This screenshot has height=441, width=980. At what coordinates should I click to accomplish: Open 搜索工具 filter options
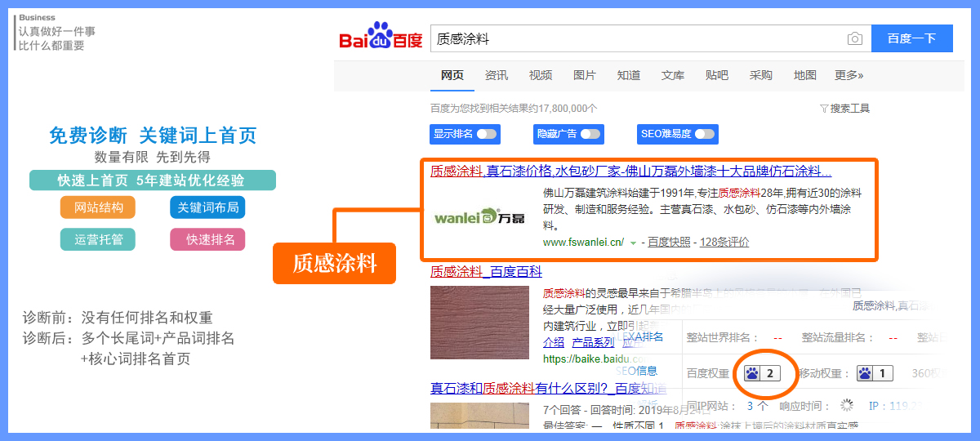[x=844, y=108]
